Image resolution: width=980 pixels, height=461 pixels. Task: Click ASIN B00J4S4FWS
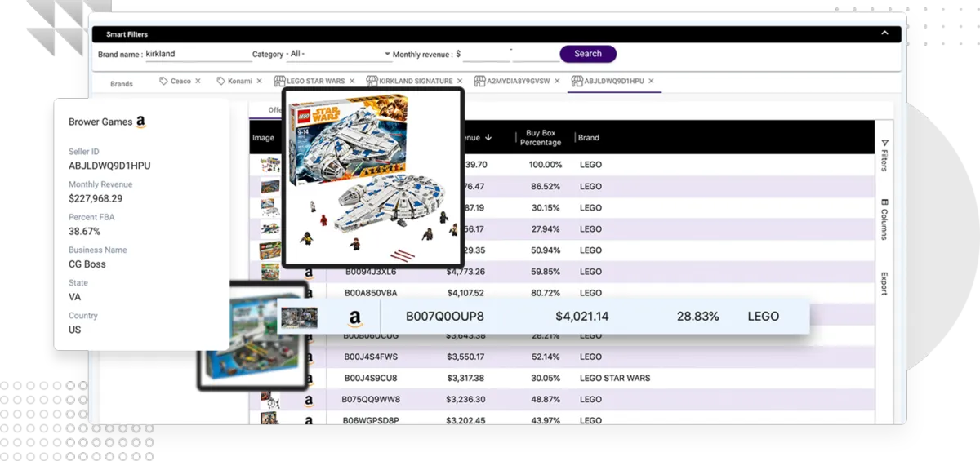(371, 357)
